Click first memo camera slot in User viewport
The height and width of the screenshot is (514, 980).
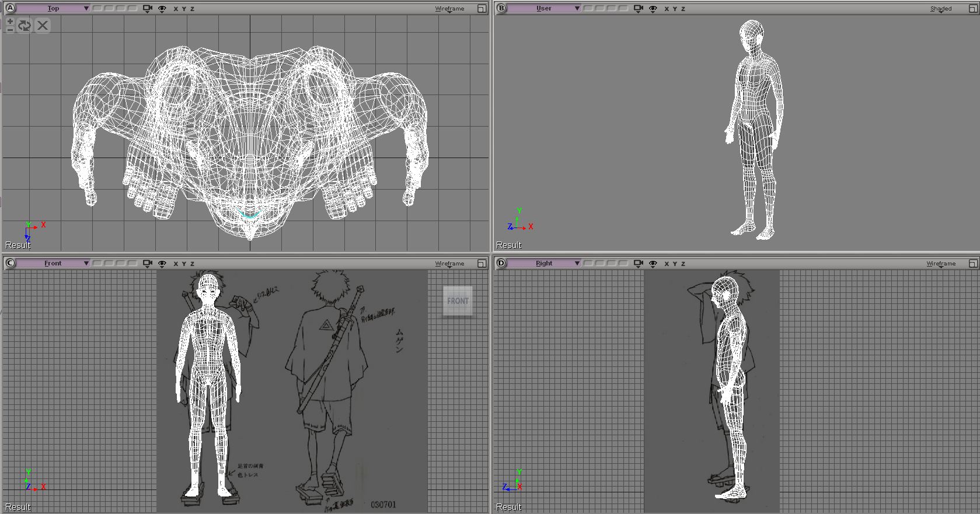588,8
